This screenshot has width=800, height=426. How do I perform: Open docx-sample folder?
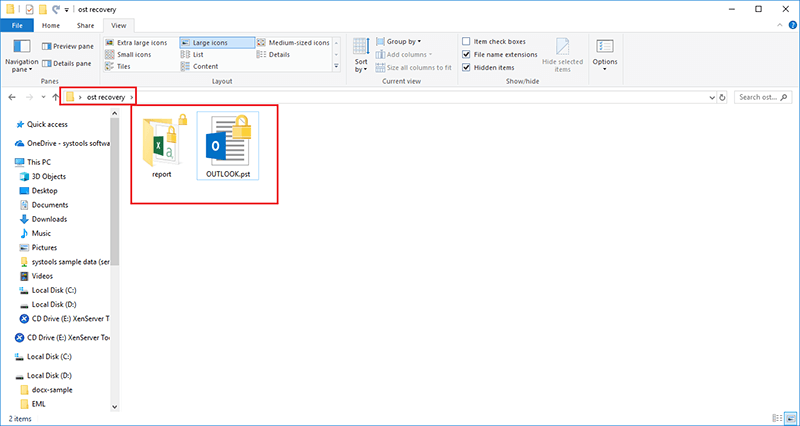coord(46,390)
